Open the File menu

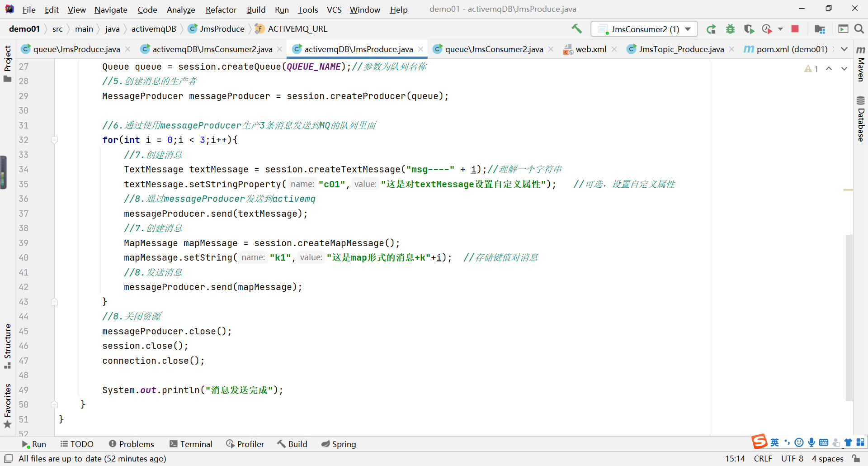point(29,10)
